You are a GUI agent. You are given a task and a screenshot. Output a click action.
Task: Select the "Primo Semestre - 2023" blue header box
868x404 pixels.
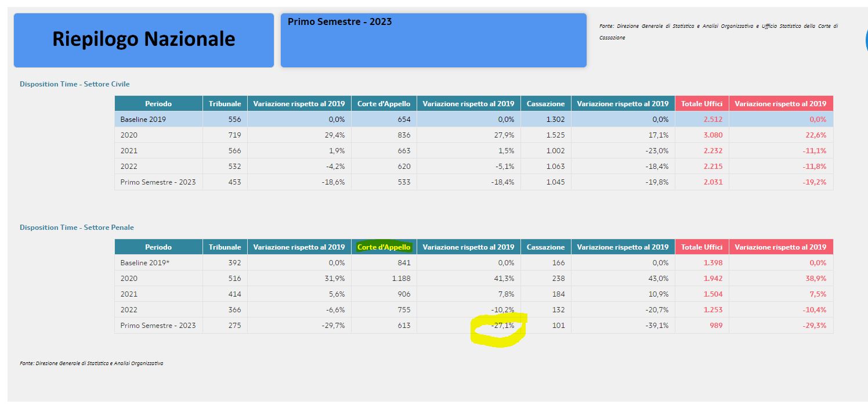click(433, 40)
